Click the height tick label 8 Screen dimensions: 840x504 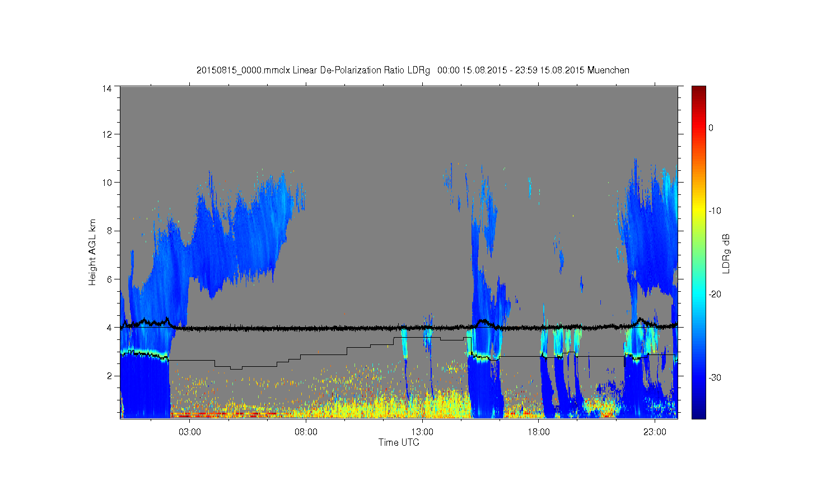pos(109,231)
